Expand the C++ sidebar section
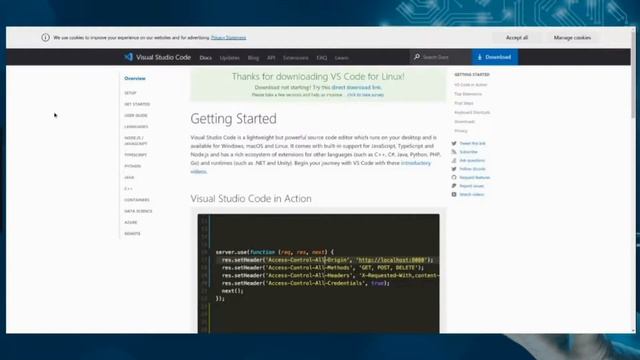This screenshot has height=360, width=640. (129, 189)
